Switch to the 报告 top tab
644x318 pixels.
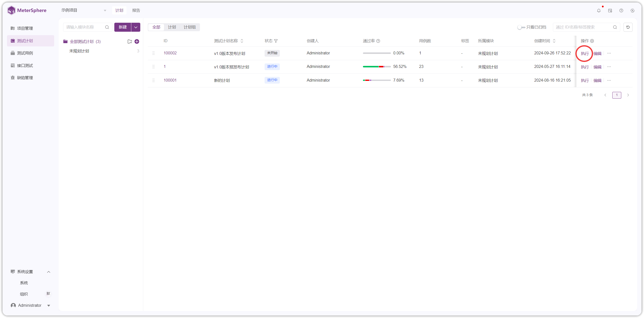[x=136, y=10]
